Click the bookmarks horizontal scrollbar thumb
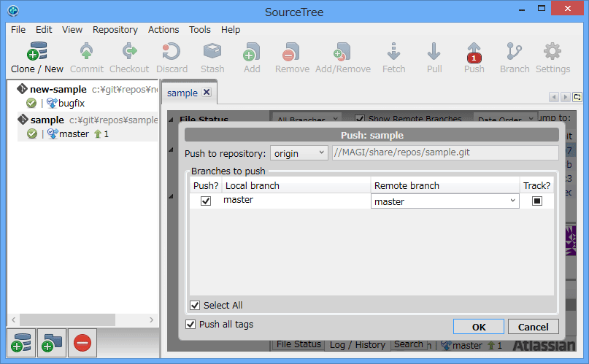589x364 pixels. click(68, 320)
